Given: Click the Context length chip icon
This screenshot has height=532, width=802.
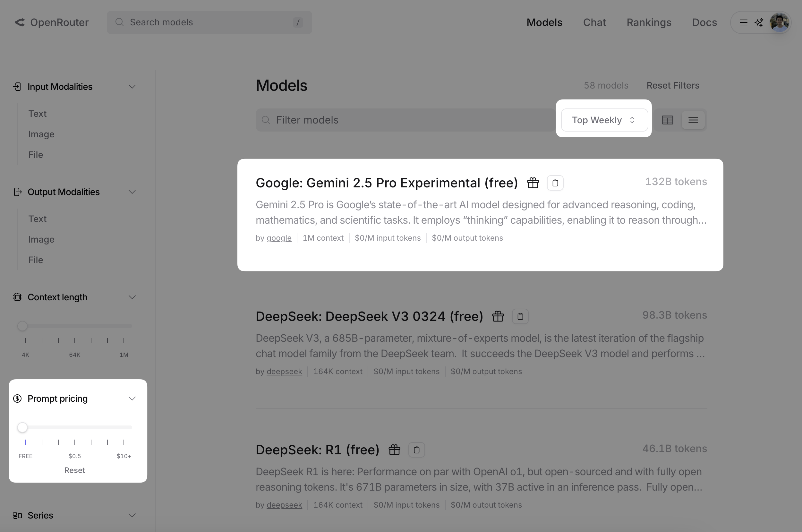Looking at the screenshot, I should click(x=17, y=297).
